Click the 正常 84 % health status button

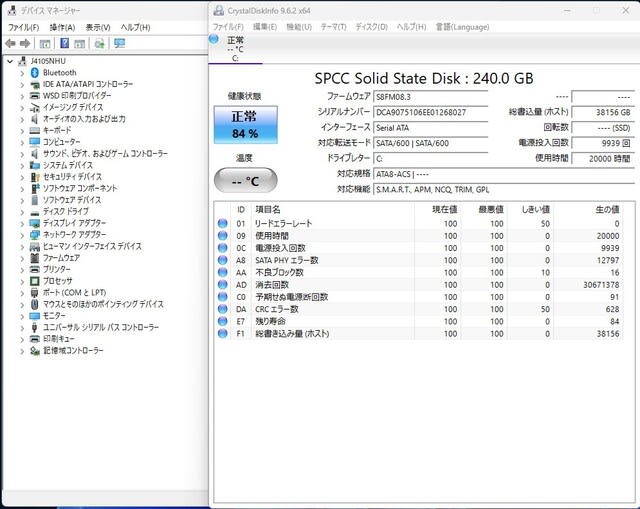[x=246, y=125]
